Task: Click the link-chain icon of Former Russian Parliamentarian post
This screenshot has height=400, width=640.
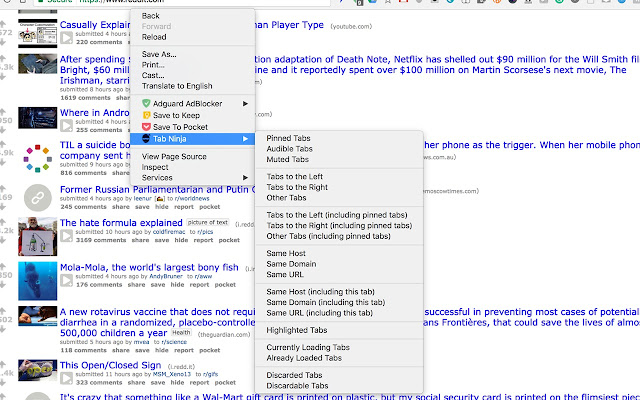Action: pyautogui.click(x=38, y=198)
